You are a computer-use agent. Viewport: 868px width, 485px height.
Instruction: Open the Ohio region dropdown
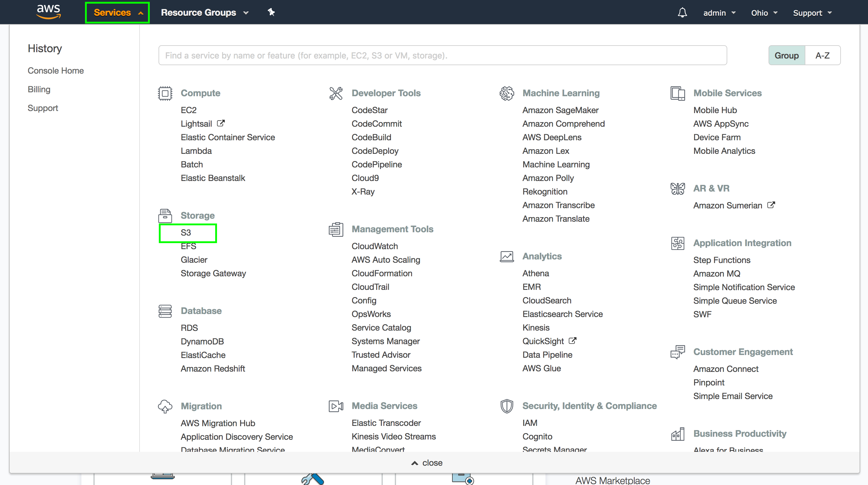pyautogui.click(x=764, y=13)
